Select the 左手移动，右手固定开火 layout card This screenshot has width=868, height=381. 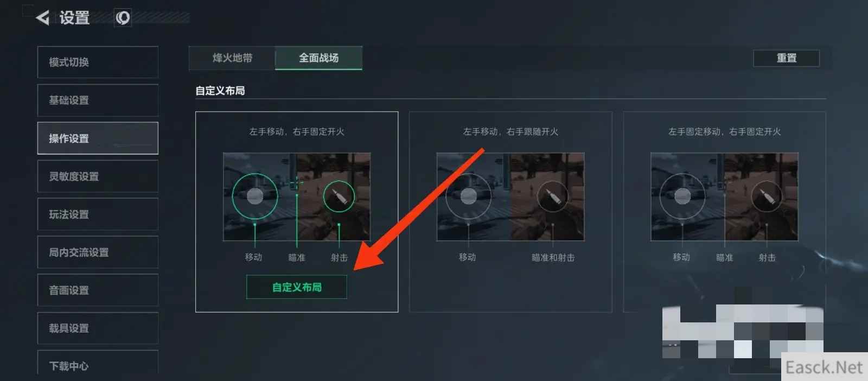click(297, 212)
